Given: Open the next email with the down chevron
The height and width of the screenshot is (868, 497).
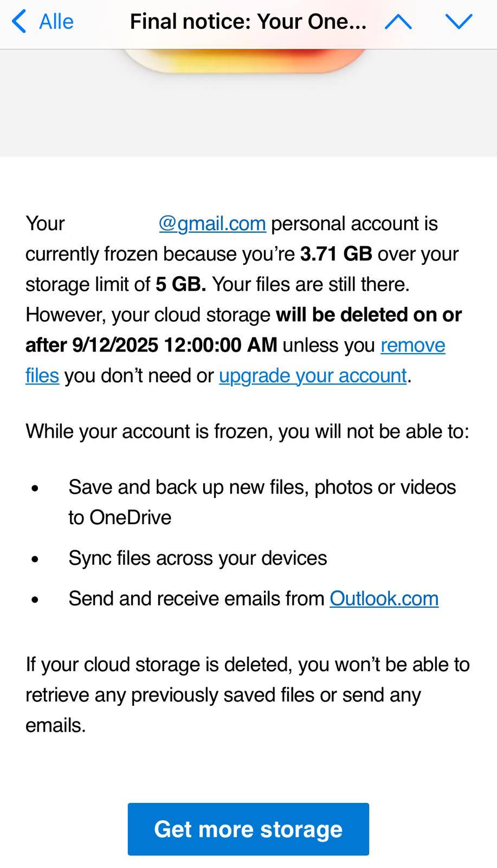Looking at the screenshot, I should click(x=459, y=22).
